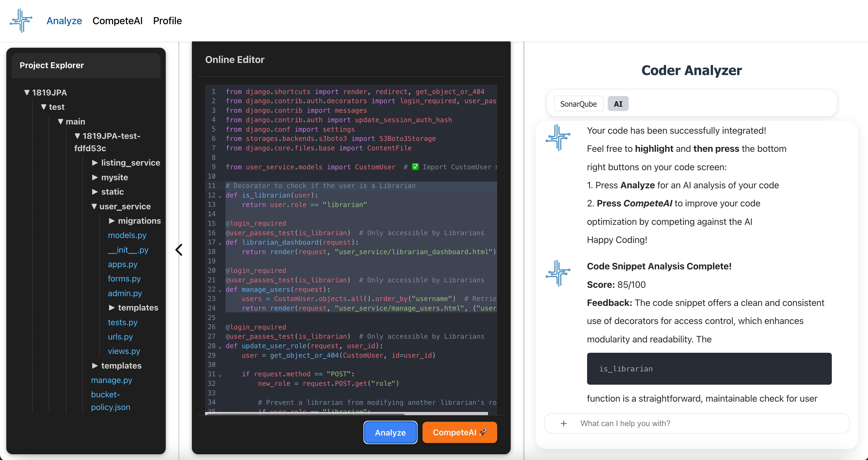Open the CompeteAI navigation tab
Viewport: 868px width, 460px height.
[117, 21]
